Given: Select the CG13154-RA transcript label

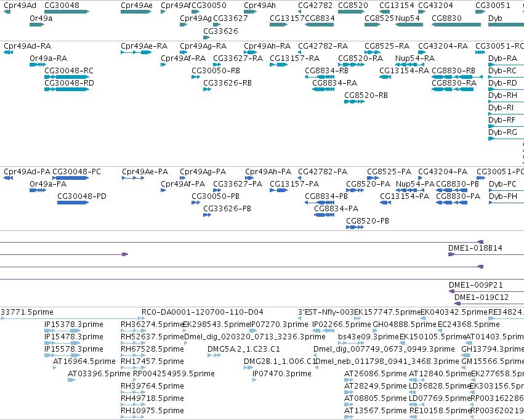Looking at the screenshot, I should 404,70.
